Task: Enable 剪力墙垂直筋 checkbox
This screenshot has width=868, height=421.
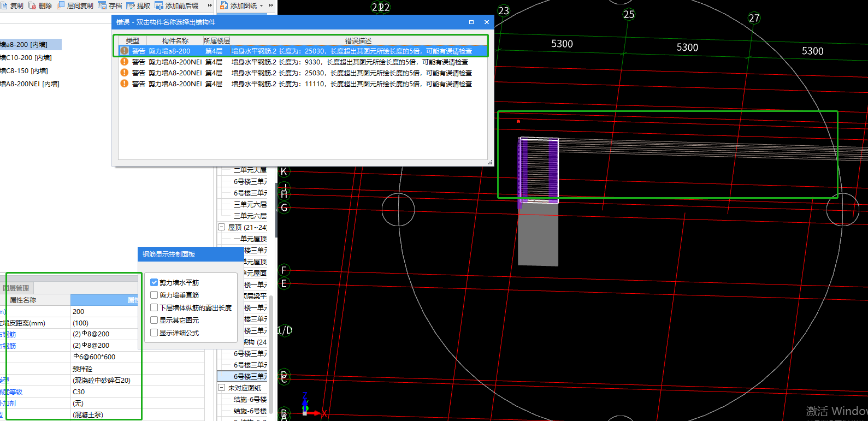Action: (154, 295)
